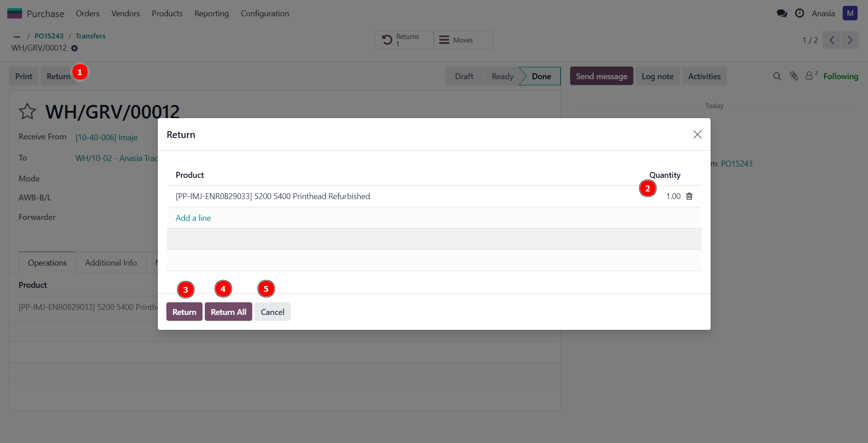The image size is (868, 443).
Task: Click the search icon in chatter
Action: [777, 76]
